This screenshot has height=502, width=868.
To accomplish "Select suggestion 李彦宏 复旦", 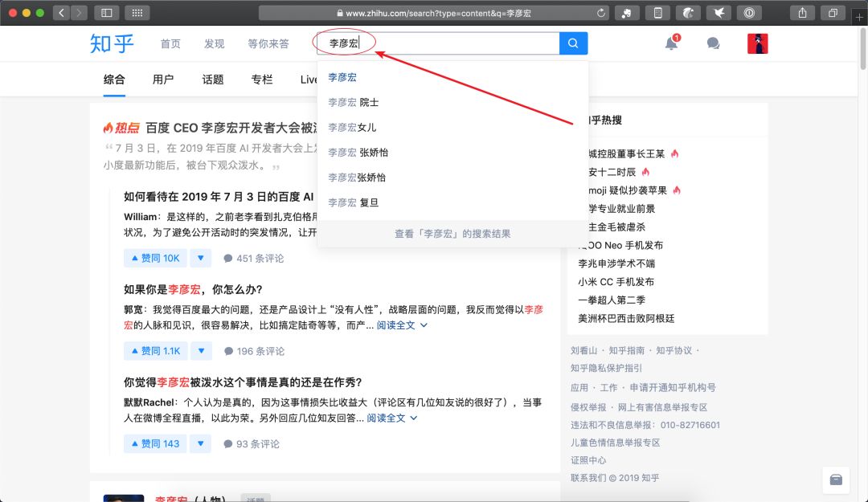I will 452,202.
